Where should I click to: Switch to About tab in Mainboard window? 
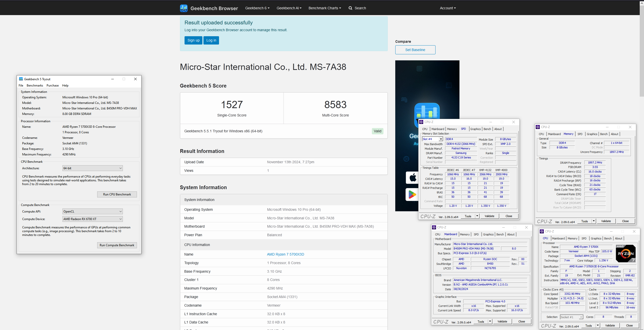pyautogui.click(x=511, y=234)
